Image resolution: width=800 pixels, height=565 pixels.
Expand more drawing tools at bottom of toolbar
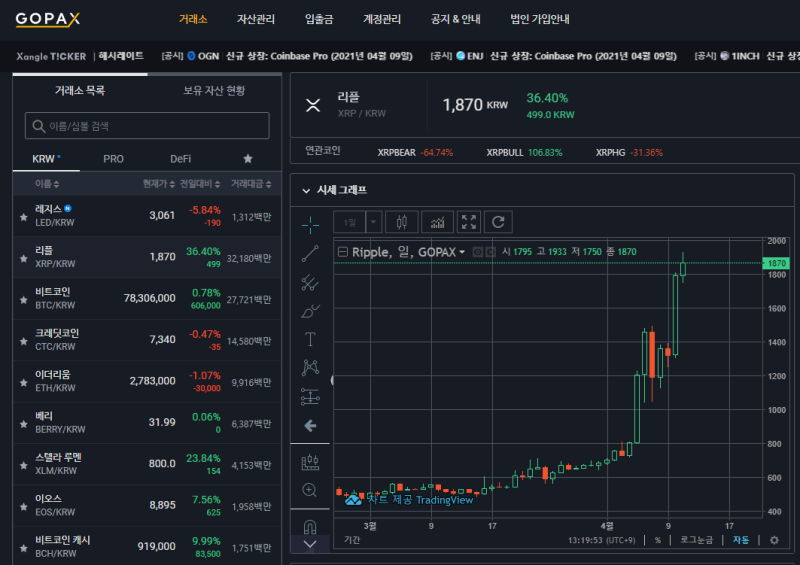pyautogui.click(x=310, y=544)
